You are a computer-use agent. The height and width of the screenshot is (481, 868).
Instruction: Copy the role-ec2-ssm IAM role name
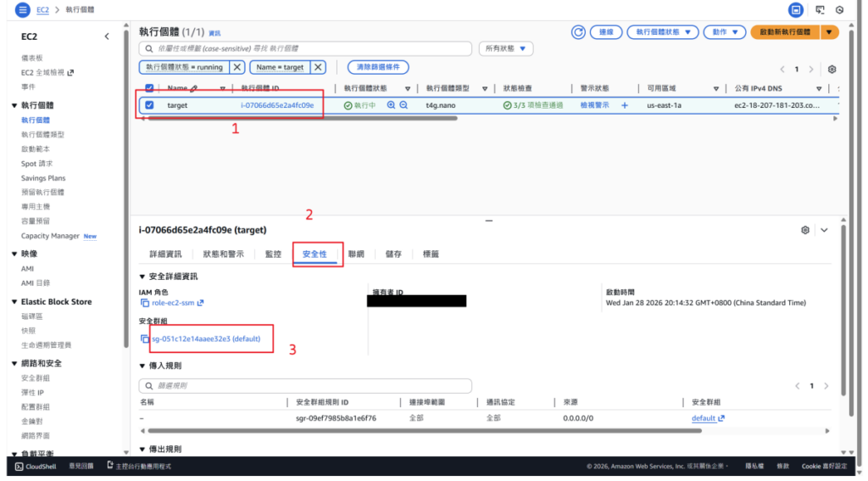(x=145, y=303)
